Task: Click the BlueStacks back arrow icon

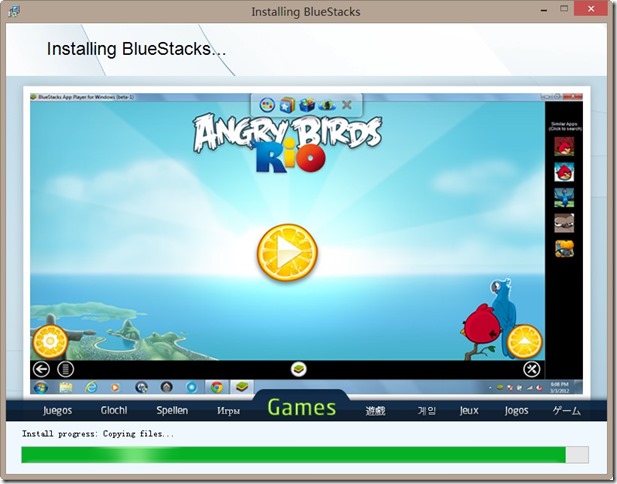Action: click(x=41, y=369)
